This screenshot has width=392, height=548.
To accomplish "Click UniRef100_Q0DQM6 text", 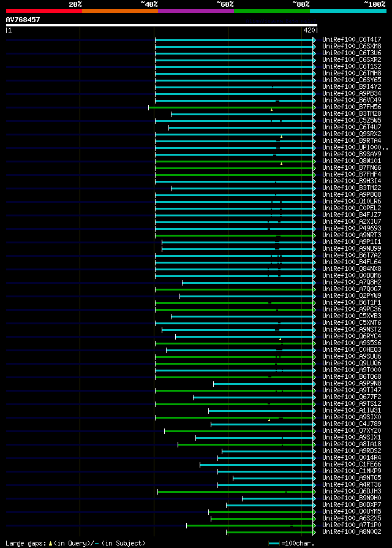I will point(352,275).
